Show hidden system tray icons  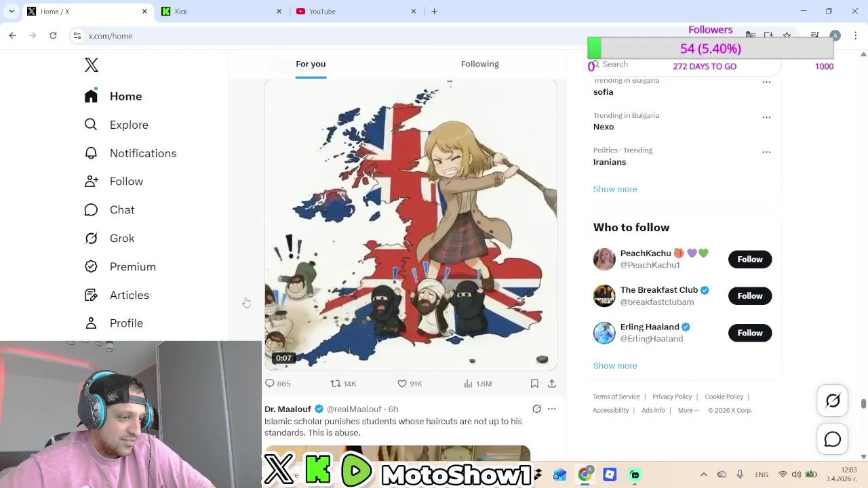pyautogui.click(x=703, y=474)
